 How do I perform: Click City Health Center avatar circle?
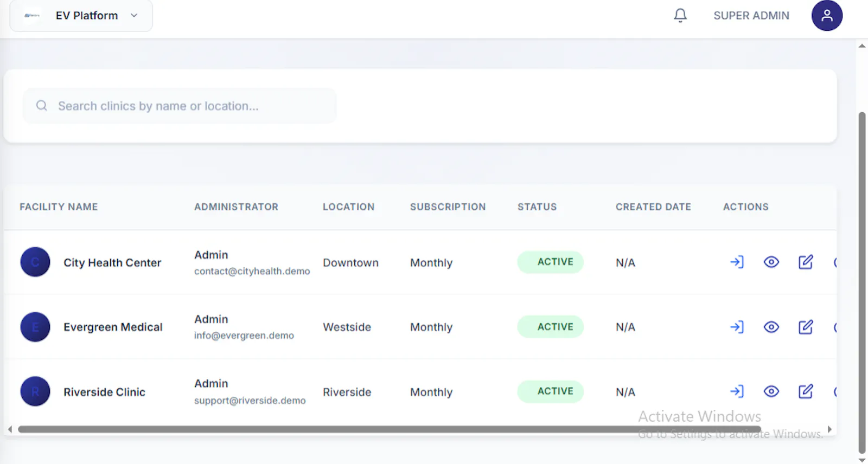click(x=35, y=262)
